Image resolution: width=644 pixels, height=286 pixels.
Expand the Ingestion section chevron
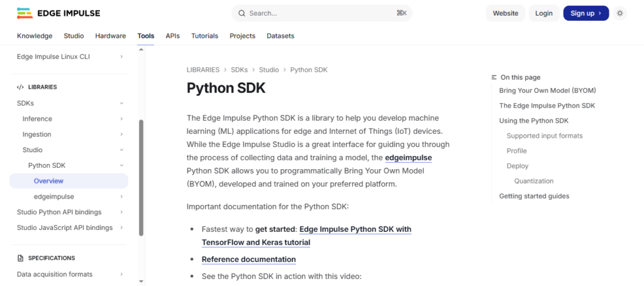click(121, 134)
